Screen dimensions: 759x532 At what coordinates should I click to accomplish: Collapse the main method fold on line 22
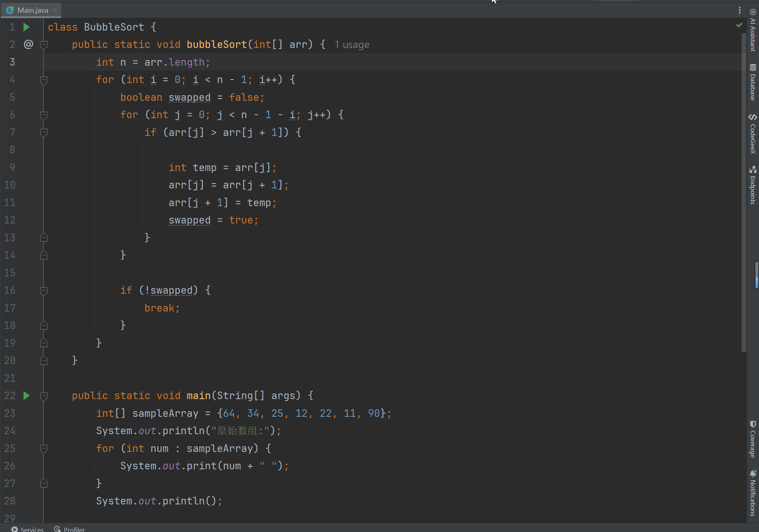click(x=44, y=396)
